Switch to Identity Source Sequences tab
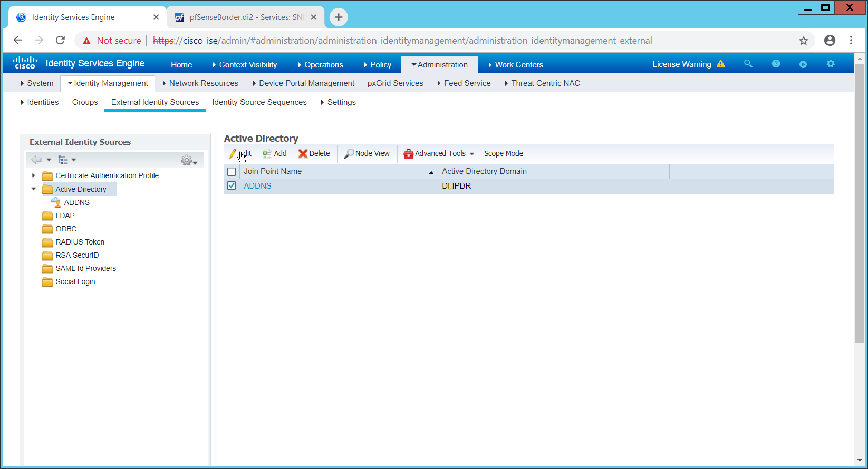 pos(259,102)
